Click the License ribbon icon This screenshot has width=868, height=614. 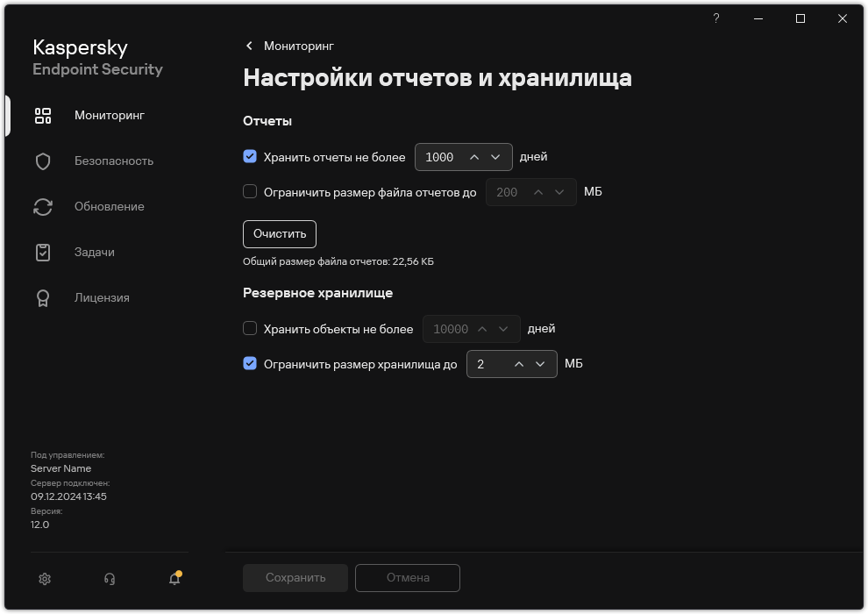pos(43,298)
